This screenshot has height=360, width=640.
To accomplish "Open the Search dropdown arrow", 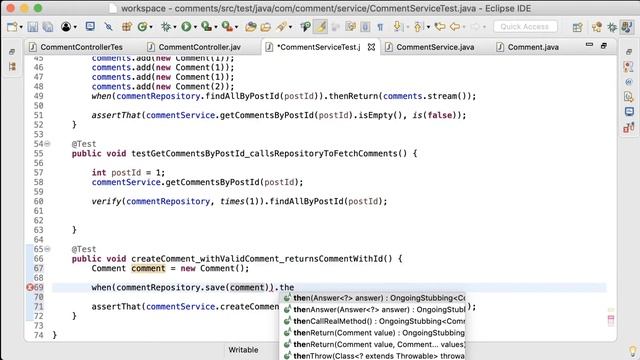I will (290, 27).
